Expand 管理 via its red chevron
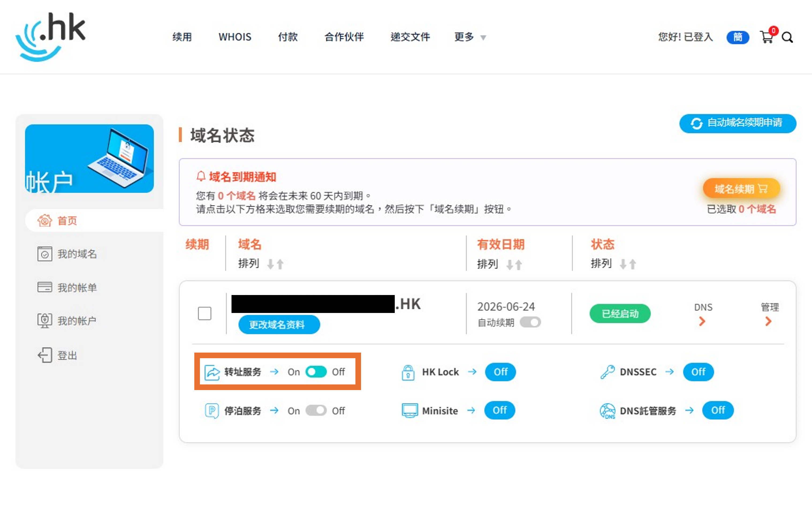The image size is (812, 510). tap(768, 321)
